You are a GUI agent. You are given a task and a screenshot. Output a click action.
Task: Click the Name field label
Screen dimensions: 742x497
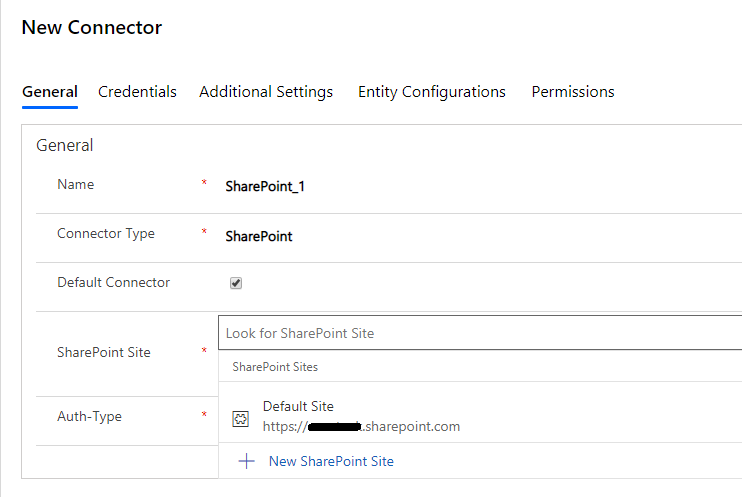point(76,185)
